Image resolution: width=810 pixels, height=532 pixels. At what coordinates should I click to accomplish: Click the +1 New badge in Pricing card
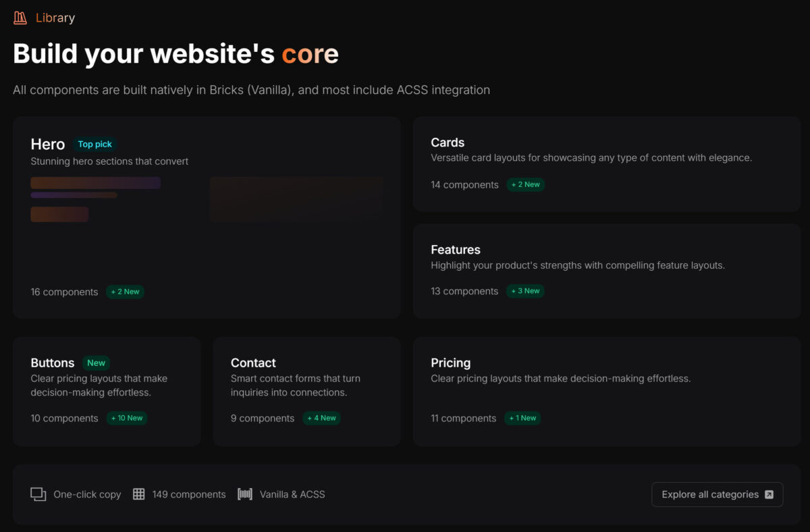tap(522, 418)
